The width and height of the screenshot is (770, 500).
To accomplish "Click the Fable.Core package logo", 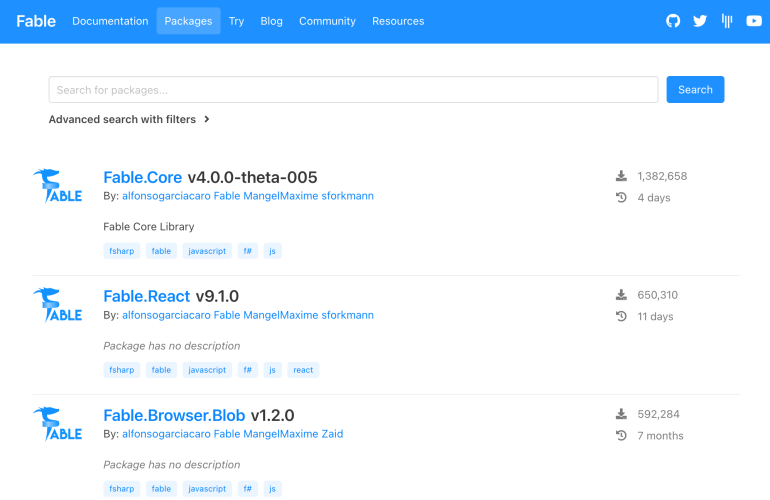I will pyautogui.click(x=57, y=186).
